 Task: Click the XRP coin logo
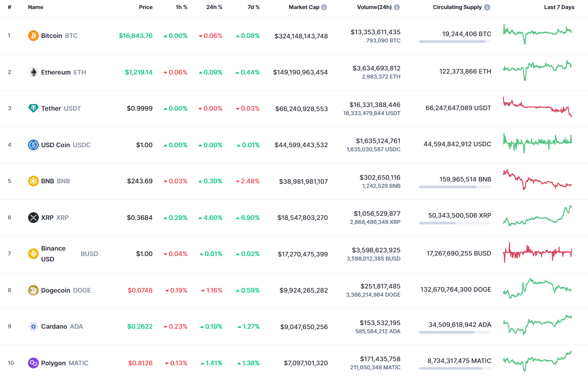coord(33,217)
